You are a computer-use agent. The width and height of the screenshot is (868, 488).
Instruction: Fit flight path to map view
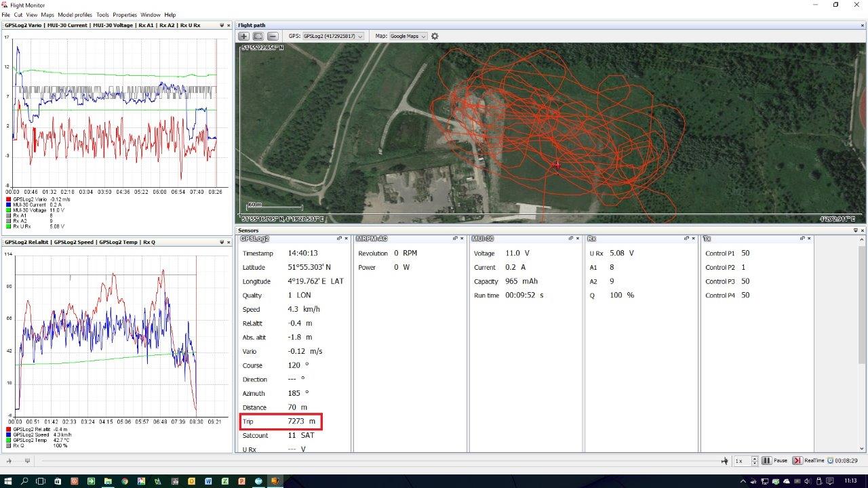pos(258,36)
